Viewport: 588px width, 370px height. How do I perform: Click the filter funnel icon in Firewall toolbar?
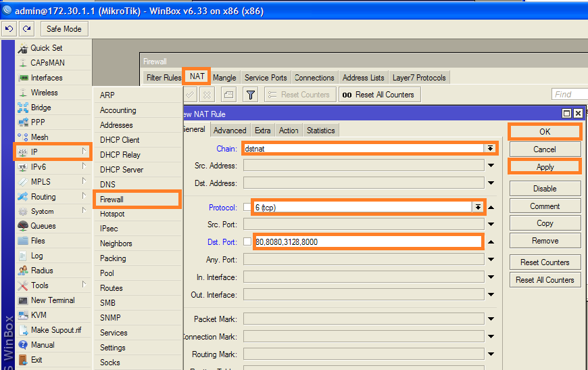tap(251, 95)
